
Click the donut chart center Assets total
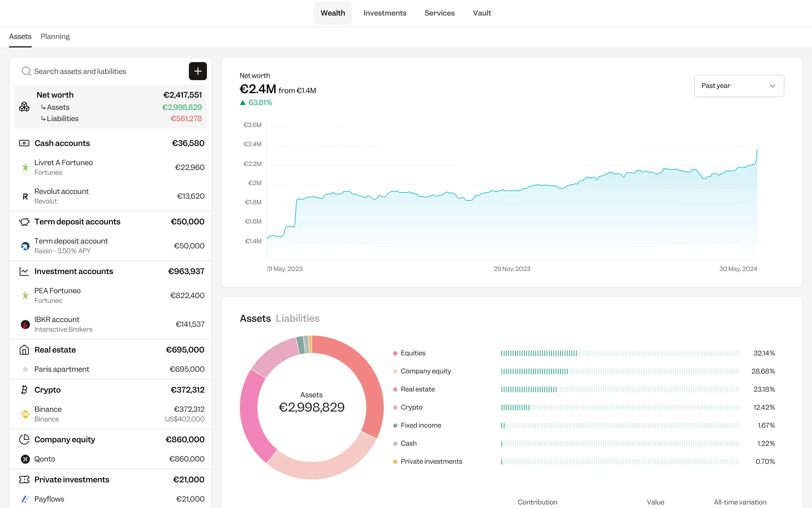311,402
